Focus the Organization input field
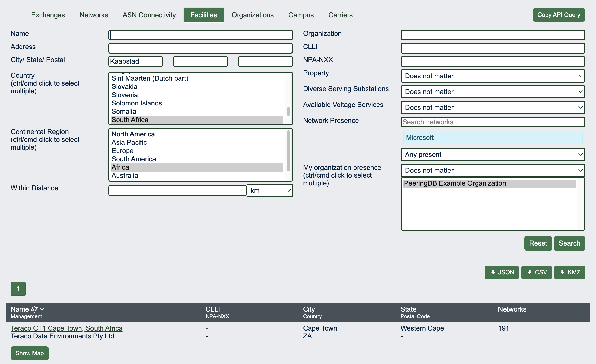 pos(493,35)
